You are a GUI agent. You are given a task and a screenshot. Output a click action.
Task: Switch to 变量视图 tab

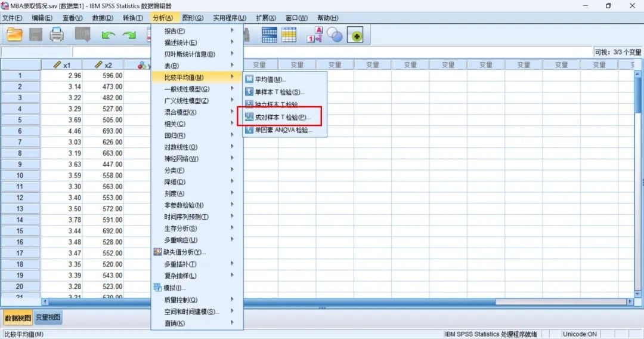pos(48,318)
